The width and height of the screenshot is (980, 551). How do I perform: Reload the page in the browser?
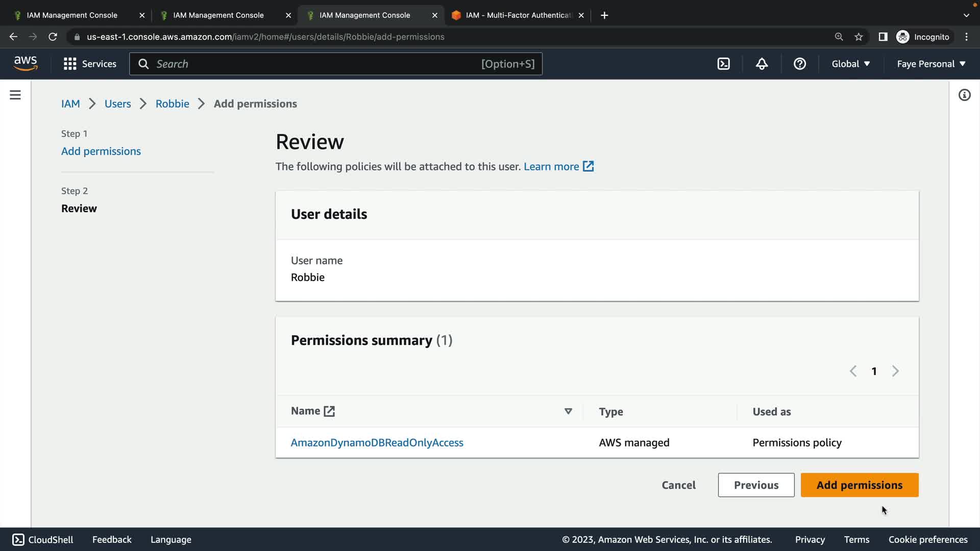[x=53, y=37]
